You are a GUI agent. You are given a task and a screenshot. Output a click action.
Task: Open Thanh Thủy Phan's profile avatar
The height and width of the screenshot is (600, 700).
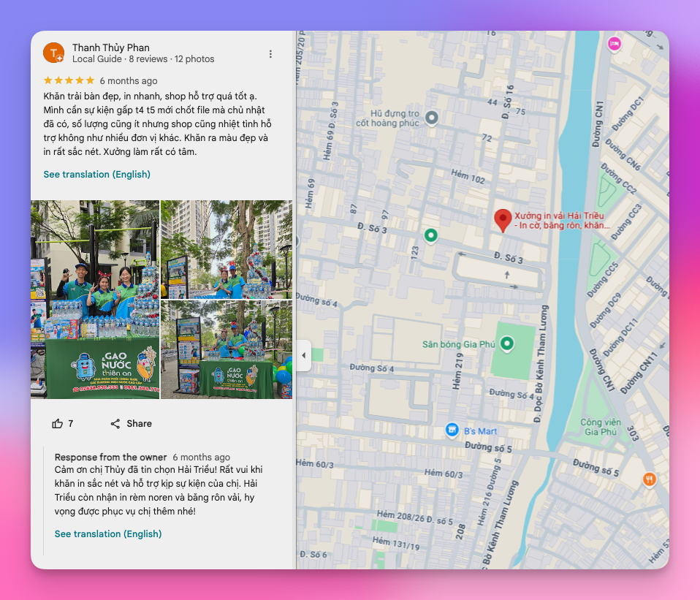pos(53,53)
